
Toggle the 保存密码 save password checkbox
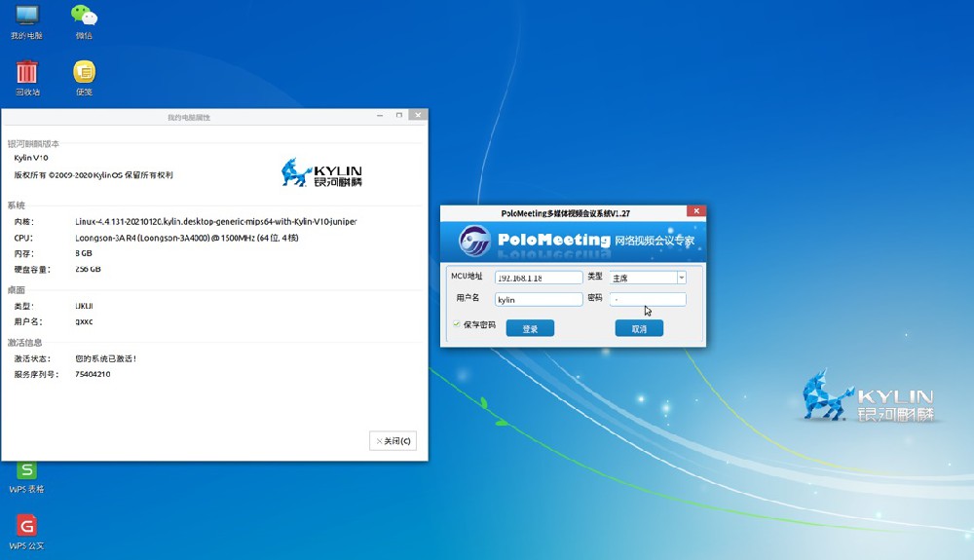point(456,324)
